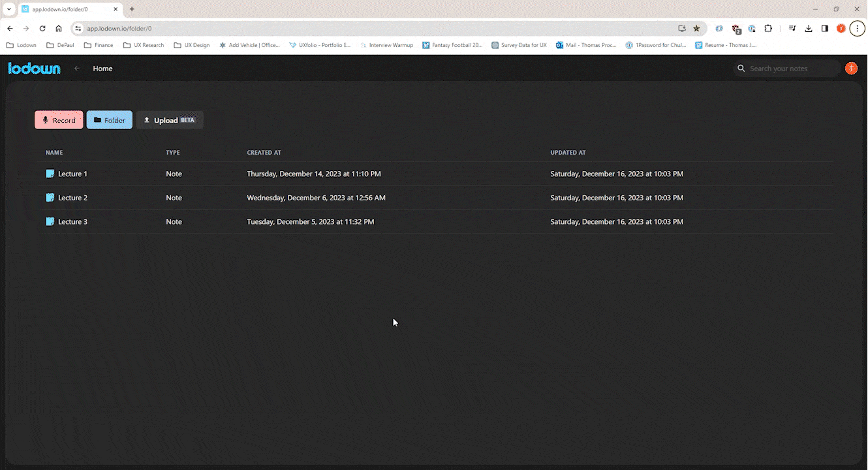Click the Home navigation link
The width and height of the screenshot is (868, 470).
click(102, 68)
